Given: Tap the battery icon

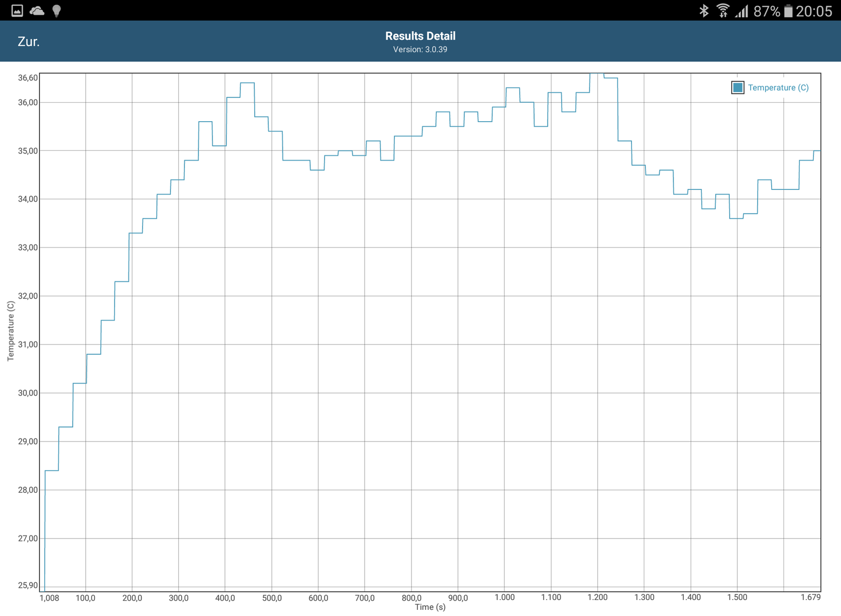Looking at the screenshot, I should coord(788,11).
